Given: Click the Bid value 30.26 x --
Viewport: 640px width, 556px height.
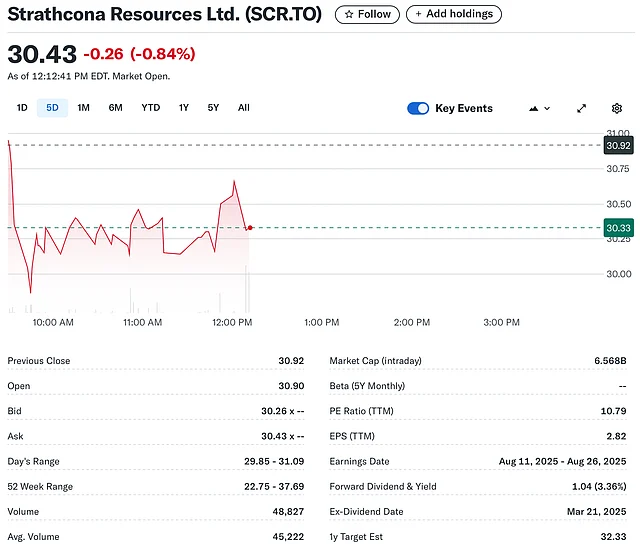Looking at the screenshot, I should (282, 411).
